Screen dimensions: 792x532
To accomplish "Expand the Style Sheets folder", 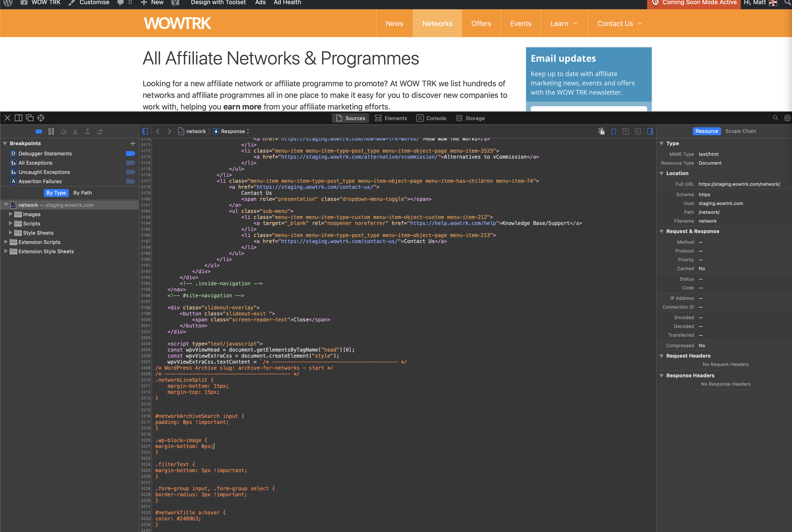I will pyautogui.click(x=10, y=232).
